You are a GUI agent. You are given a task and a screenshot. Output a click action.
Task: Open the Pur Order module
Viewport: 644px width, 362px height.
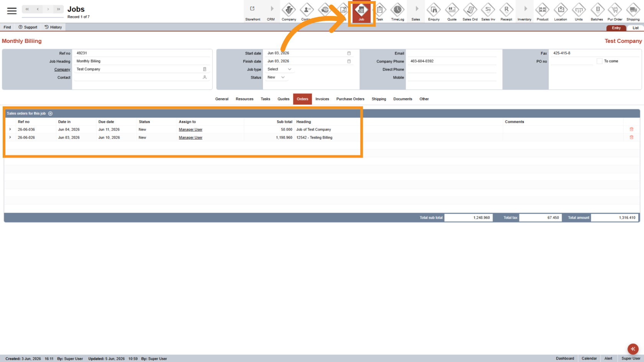[x=615, y=12]
